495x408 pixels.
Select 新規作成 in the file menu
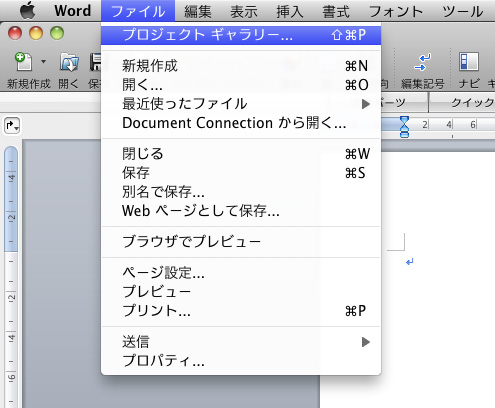coord(241,66)
